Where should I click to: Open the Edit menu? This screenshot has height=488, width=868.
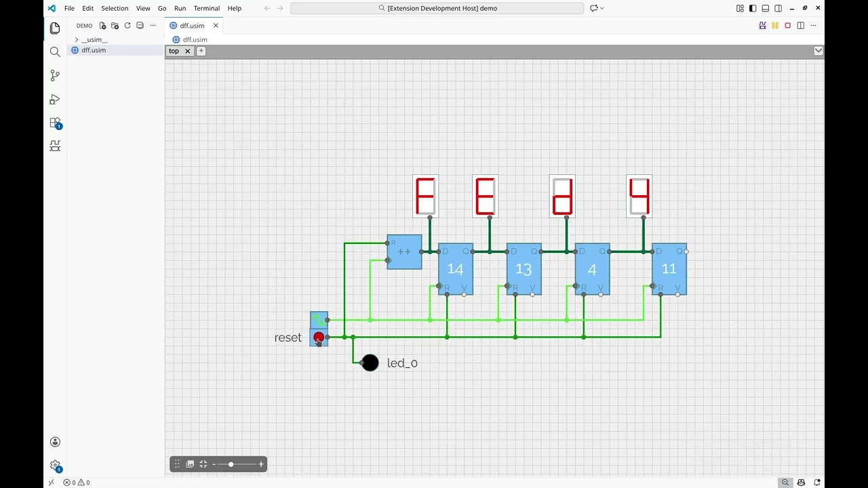pyautogui.click(x=88, y=8)
